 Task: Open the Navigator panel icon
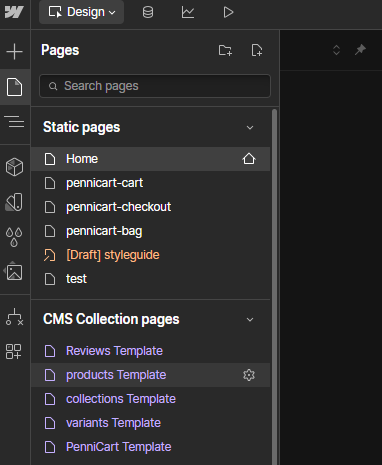tap(14, 121)
